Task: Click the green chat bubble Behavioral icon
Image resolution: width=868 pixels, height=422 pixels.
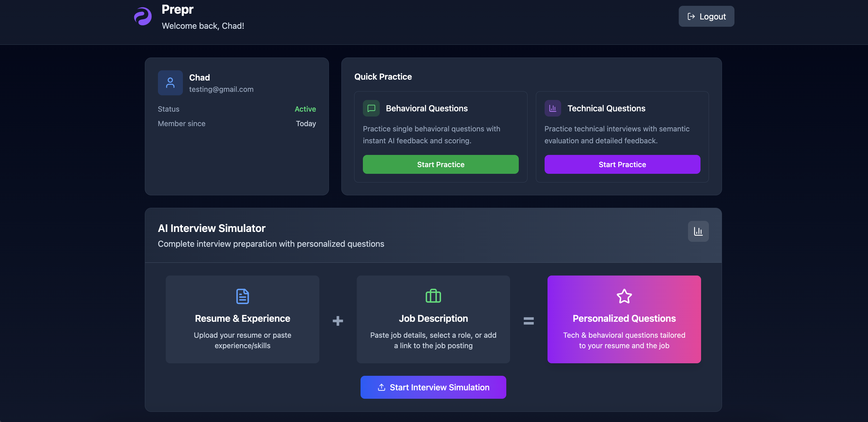Action: [x=371, y=108]
